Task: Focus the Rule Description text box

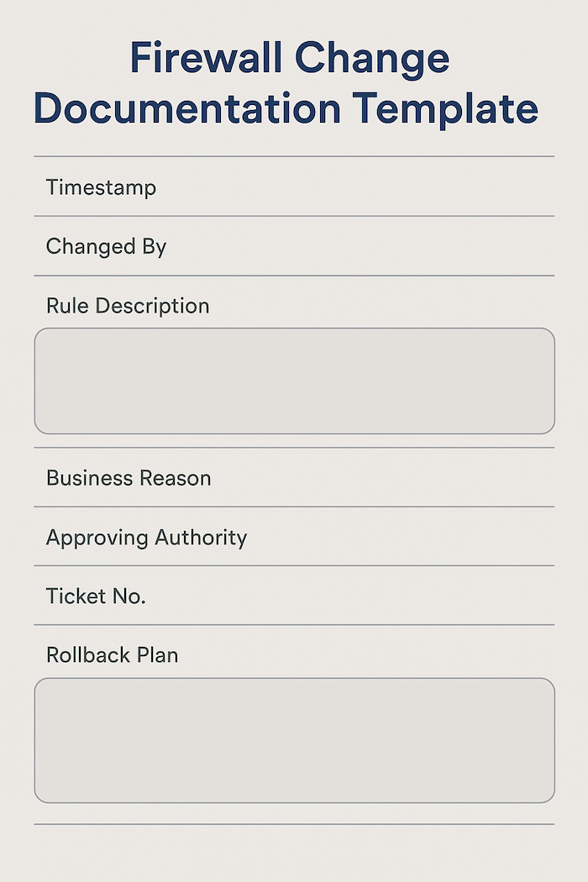Action: coord(294,381)
